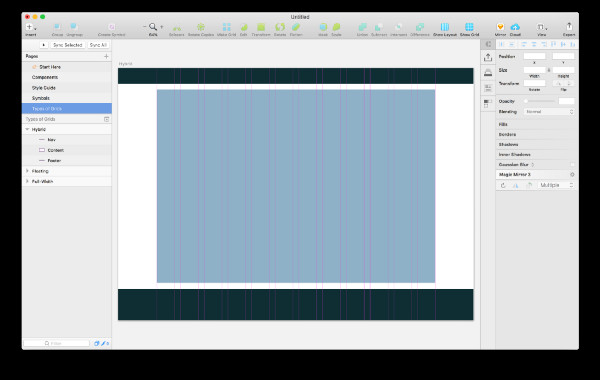
Task: Click the Create Symbol icon
Action: [111, 27]
